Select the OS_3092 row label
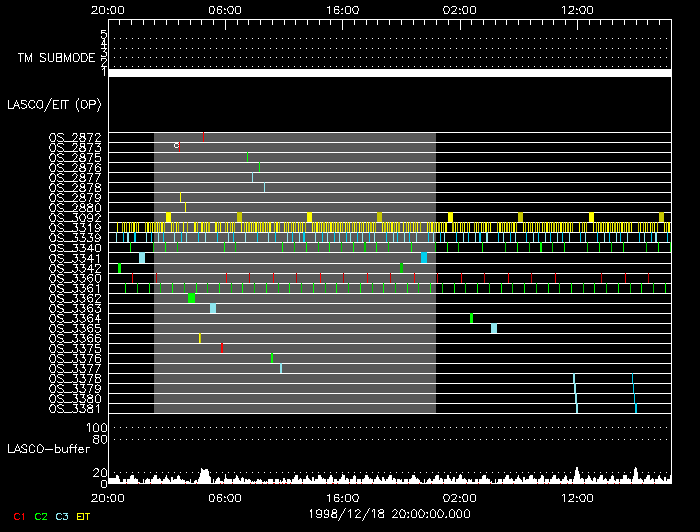Viewport: 700px width, 532px height. [x=75, y=217]
